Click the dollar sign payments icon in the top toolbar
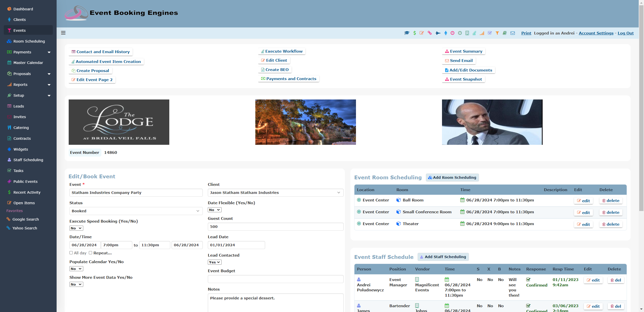644x312 pixels. (415, 33)
